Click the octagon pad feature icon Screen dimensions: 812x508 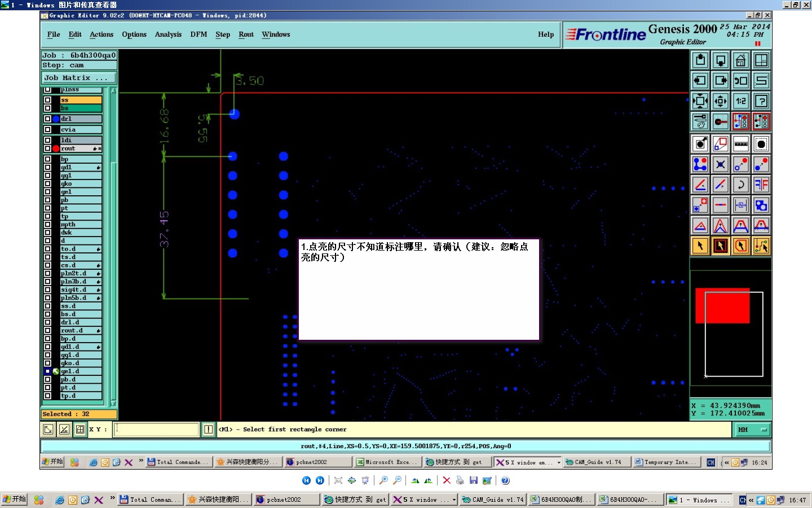pyautogui.click(x=761, y=143)
